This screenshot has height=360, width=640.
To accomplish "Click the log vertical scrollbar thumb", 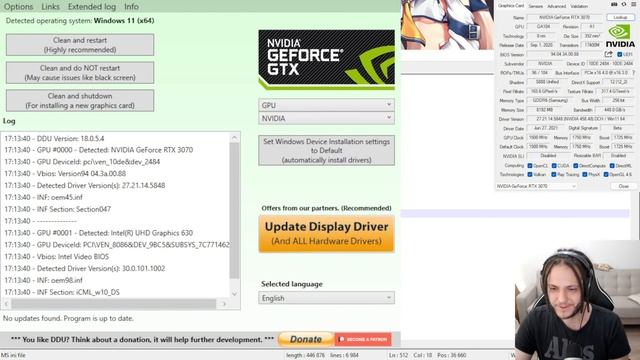I will click(234, 210).
